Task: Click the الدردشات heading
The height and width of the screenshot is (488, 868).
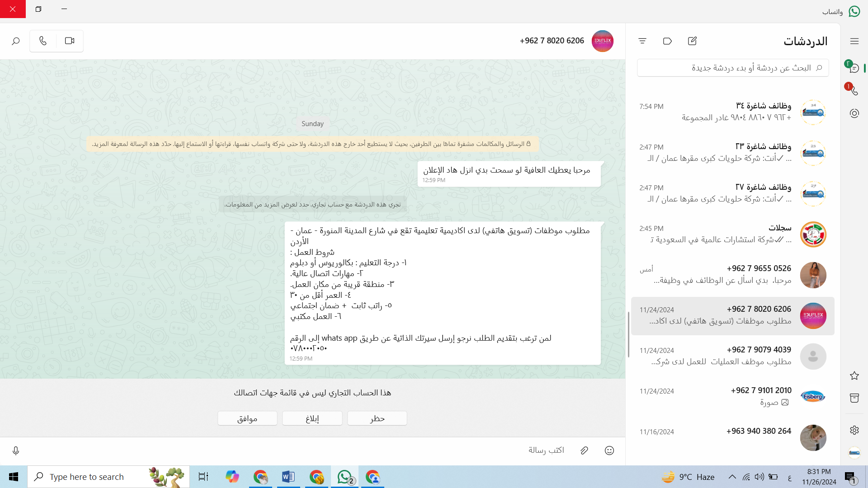Action: (805, 41)
